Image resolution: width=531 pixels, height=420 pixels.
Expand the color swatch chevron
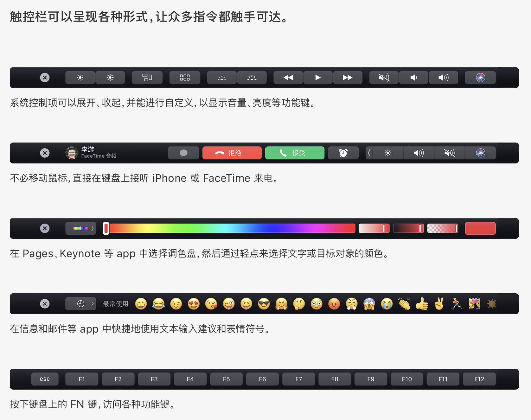coord(92,228)
